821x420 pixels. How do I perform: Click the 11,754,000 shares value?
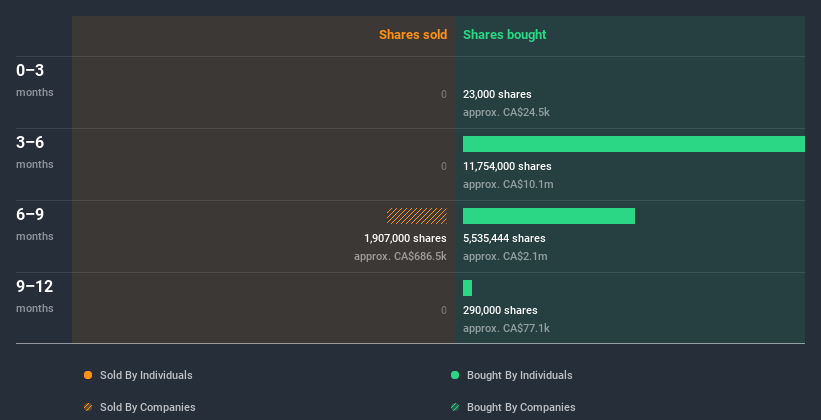[507, 166]
